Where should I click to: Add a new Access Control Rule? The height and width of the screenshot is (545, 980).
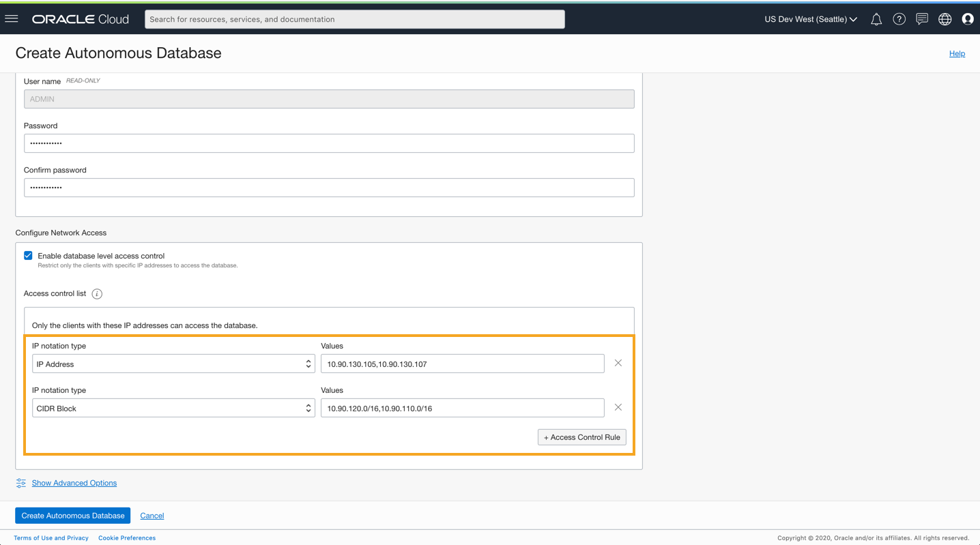pyautogui.click(x=582, y=437)
